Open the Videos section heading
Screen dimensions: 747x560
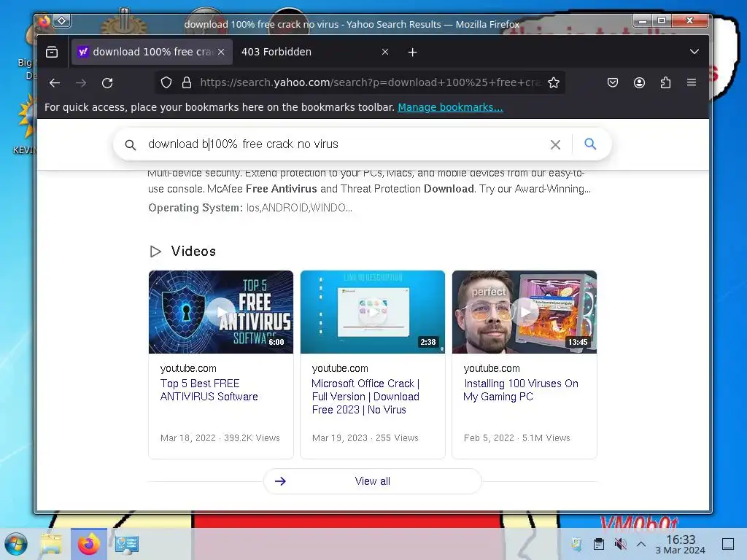(x=193, y=252)
